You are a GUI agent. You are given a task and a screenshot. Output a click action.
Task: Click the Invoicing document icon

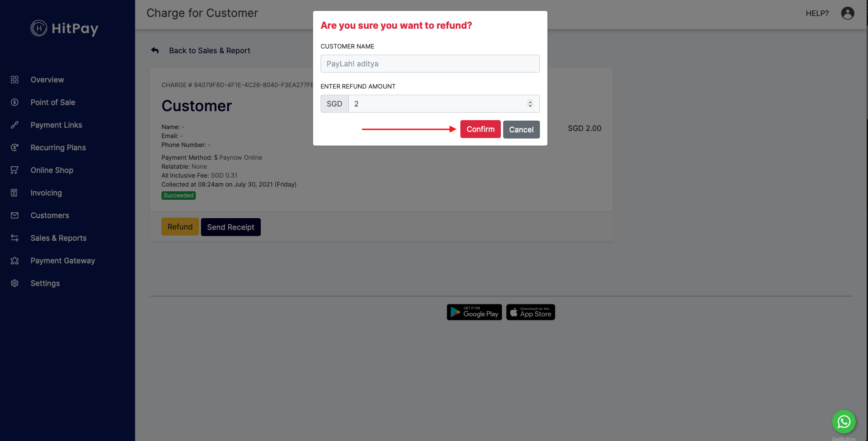pyautogui.click(x=15, y=193)
